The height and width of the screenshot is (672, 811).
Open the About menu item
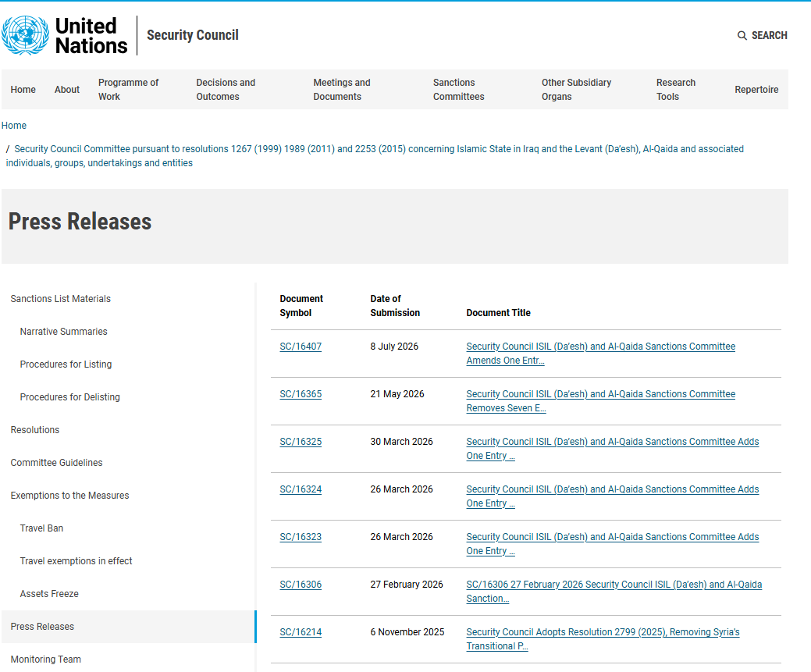coord(67,90)
